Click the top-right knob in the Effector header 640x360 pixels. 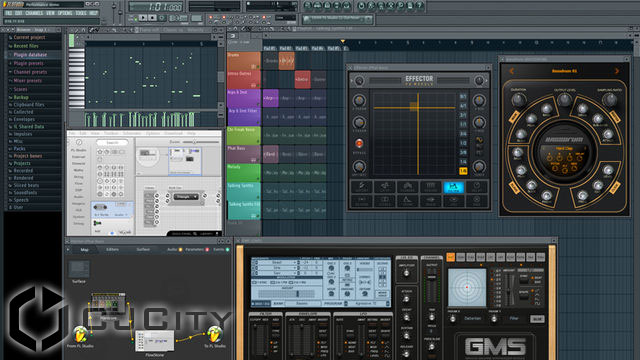pyautogui.click(x=479, y=81)
